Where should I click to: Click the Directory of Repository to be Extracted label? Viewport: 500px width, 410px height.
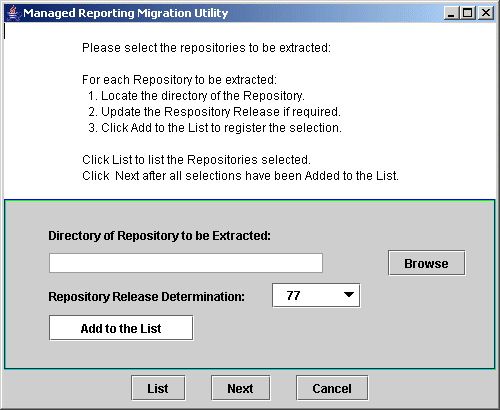[160, 236]
